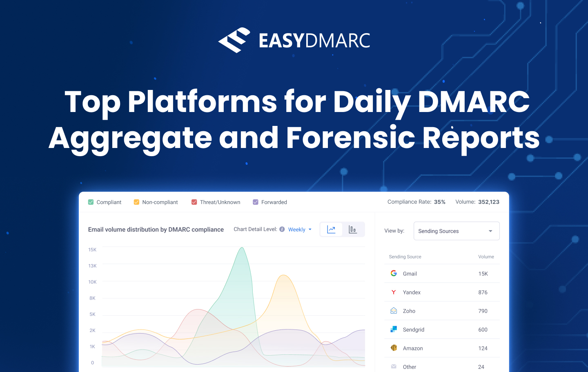Toggle the Threat/Unknown checkbox

click(x=194, y=202)
